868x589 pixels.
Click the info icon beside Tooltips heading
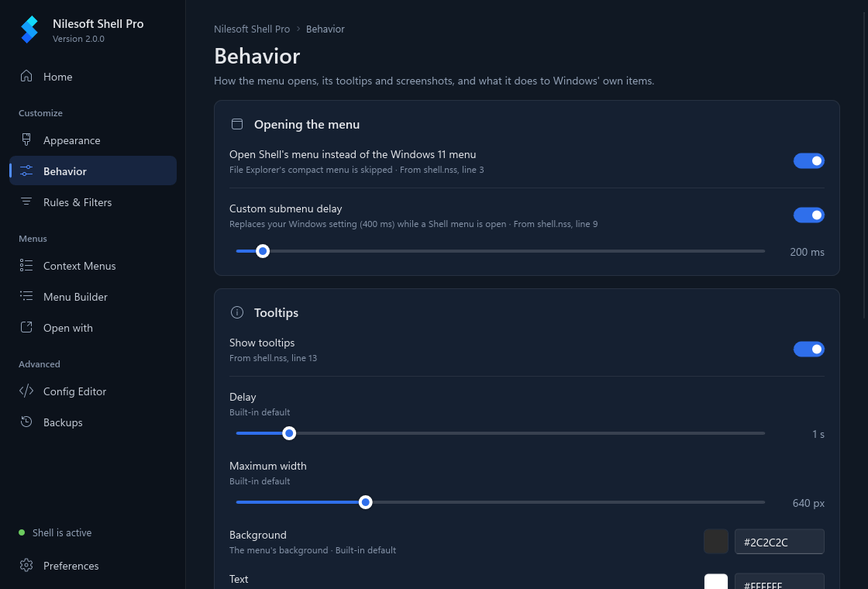click(x=237, y=312)
